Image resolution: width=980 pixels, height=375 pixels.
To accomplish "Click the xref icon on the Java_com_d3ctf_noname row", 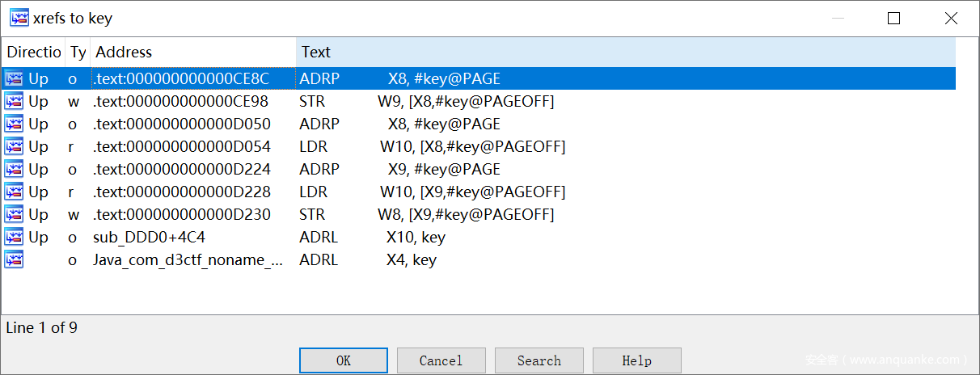I will point(14,259).
